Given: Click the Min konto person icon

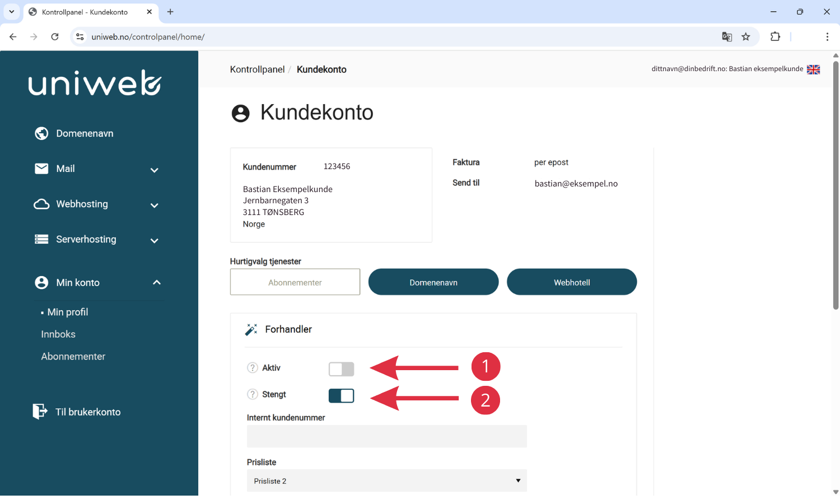Looking at the screenshot, I should [x=41, y=283].
